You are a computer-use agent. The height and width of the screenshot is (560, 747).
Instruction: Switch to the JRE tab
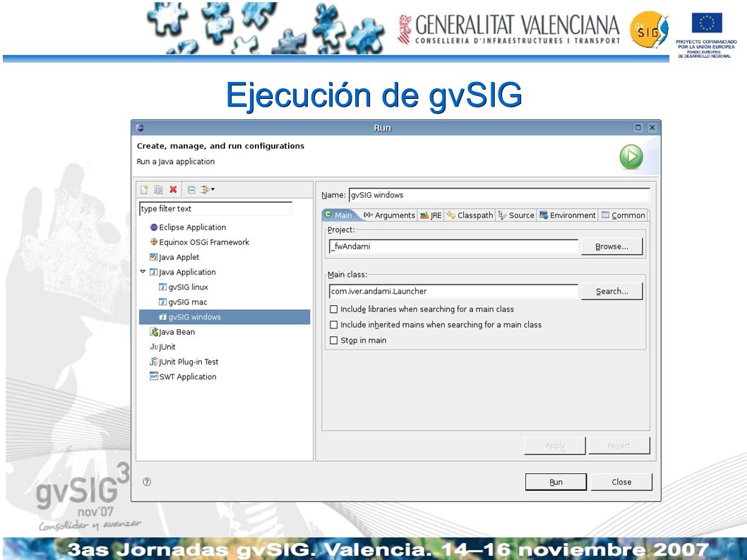431,215
